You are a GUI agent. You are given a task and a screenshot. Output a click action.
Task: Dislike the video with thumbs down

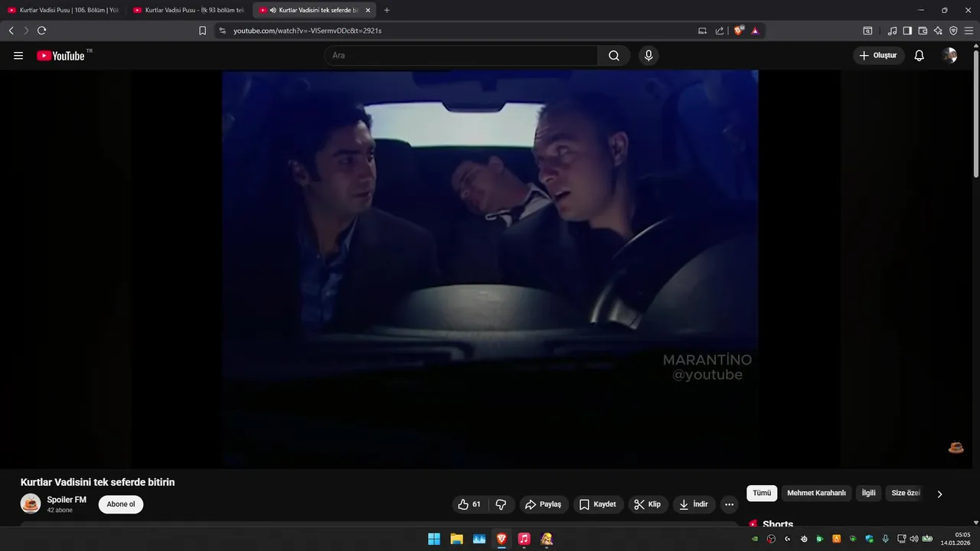click(501, 504)
